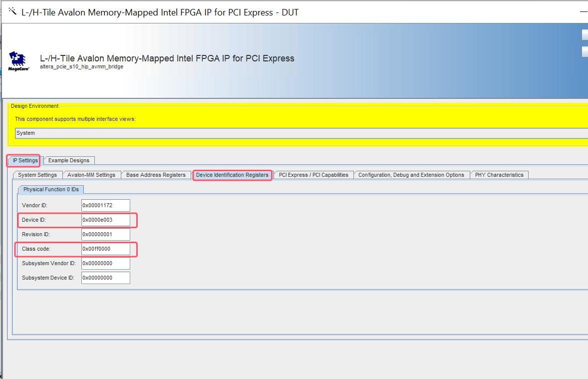
Task: Select the Device Identification Registers tab
Action: [232, 175]
